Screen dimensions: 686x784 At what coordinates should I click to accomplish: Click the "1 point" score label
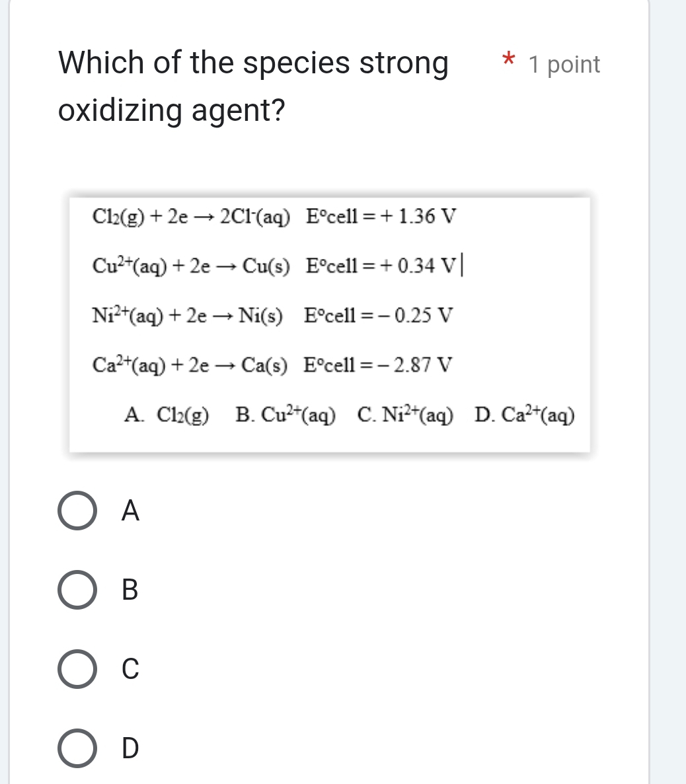coord(564,65)
